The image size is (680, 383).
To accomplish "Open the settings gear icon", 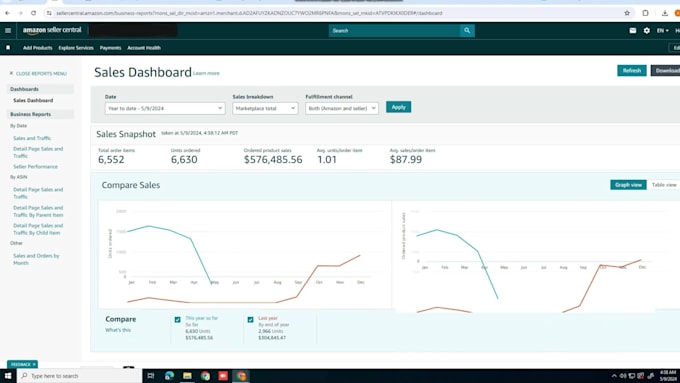I will coord(647,30).
